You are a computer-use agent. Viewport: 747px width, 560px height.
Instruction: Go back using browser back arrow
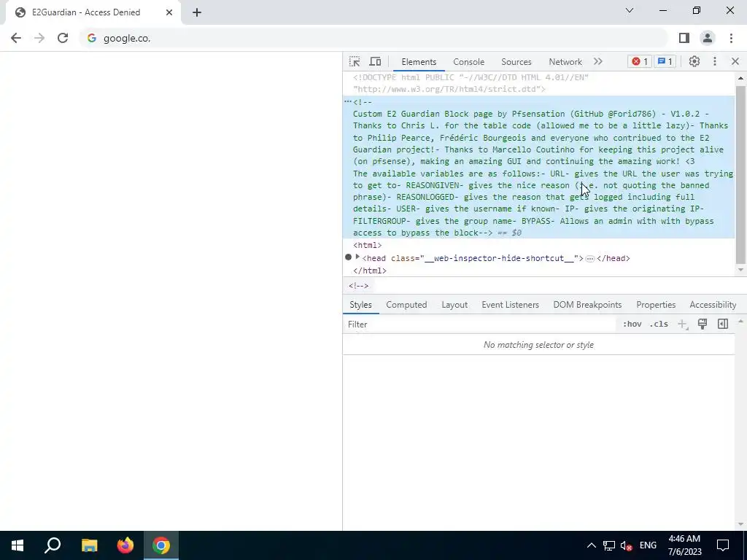pyautogui.click(x=16, y=38)
